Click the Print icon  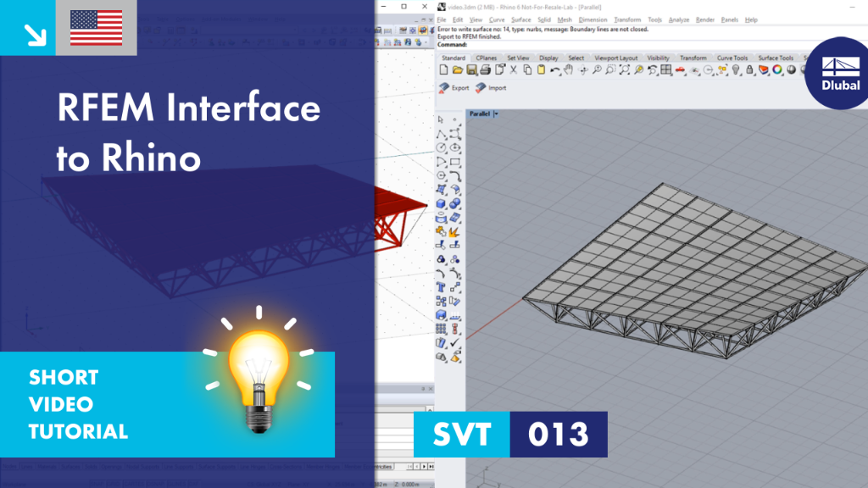[486, 70]
